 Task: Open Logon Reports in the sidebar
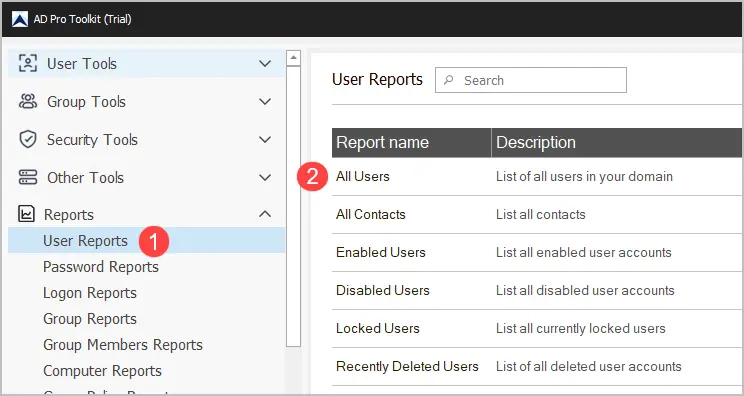point(90,293)
